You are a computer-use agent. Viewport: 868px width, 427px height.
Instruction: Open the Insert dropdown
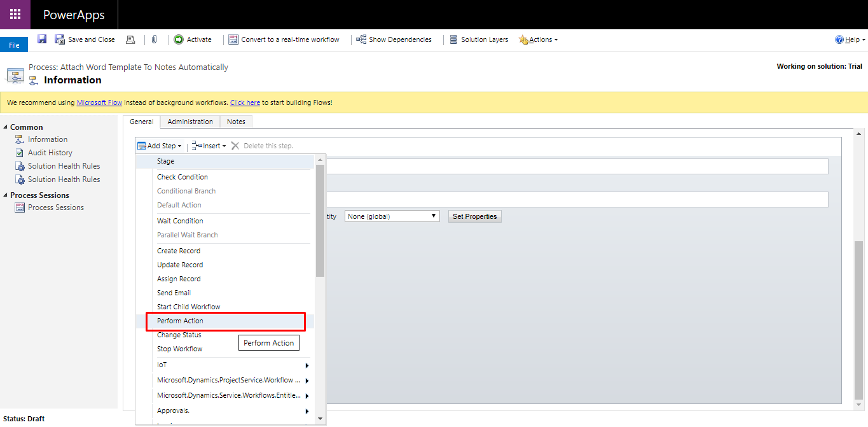tap(209, 146)
